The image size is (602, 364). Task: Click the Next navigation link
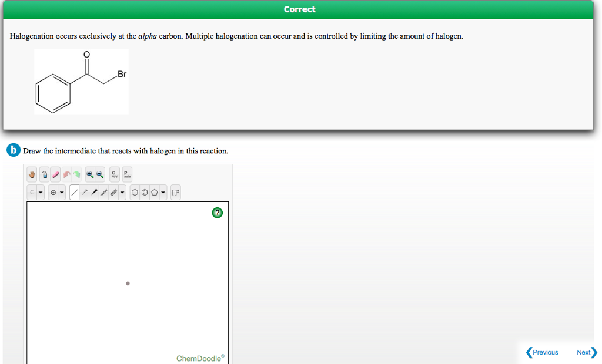[584, 352]
